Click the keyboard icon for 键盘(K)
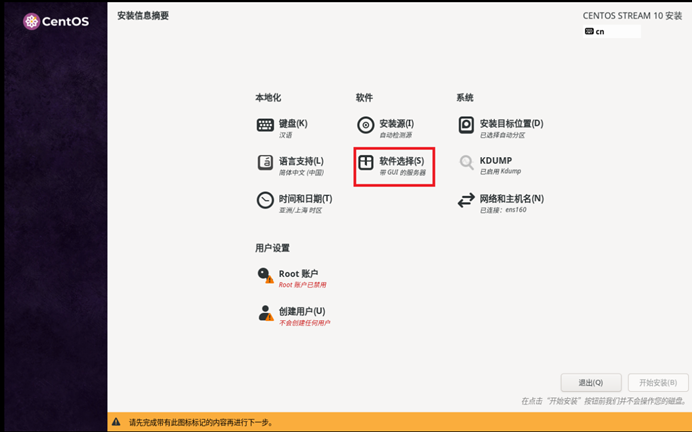The image size is (692, 432). point(265,125)
